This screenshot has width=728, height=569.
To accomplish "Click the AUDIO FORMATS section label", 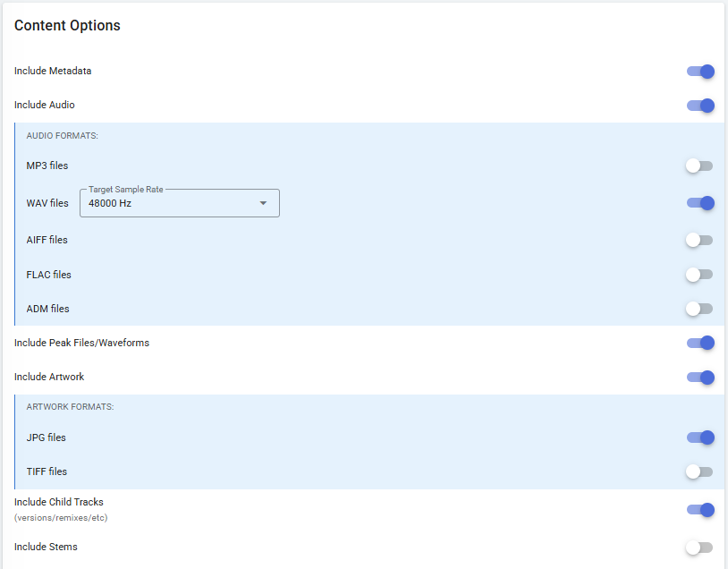I will tap(62, 136).
